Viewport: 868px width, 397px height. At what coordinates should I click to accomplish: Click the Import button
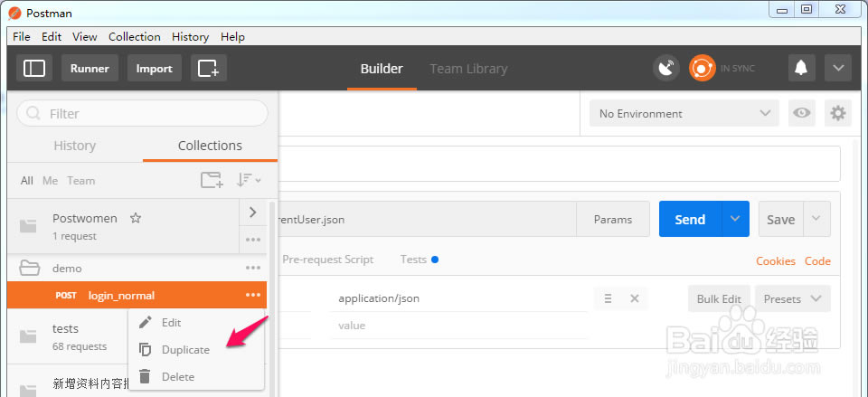pos(155,68)
